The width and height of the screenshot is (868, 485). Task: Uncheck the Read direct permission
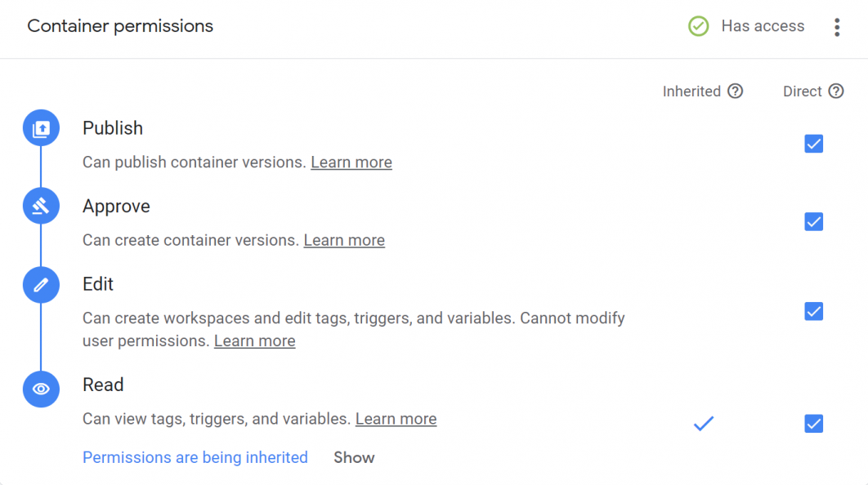(x=813, y=424)
